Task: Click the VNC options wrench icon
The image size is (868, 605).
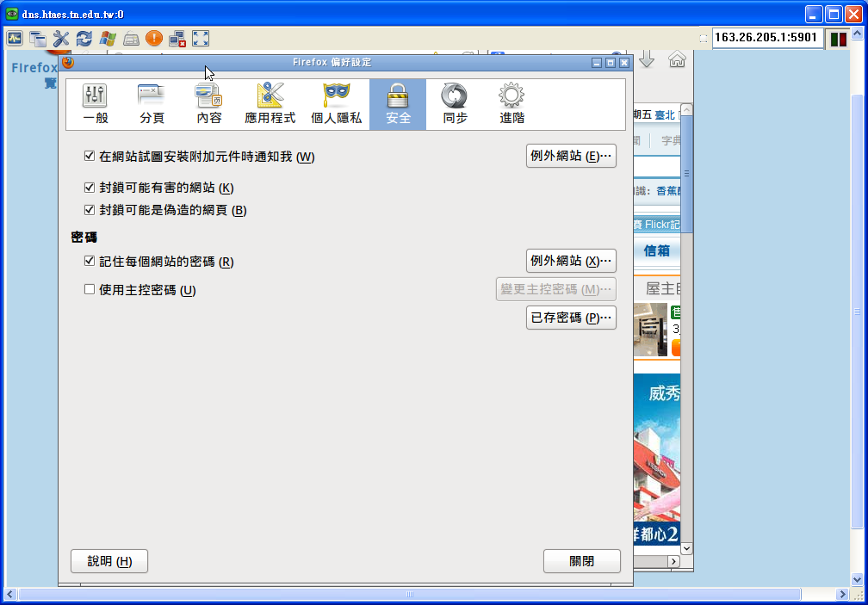Action: click(x=60, y=38)
